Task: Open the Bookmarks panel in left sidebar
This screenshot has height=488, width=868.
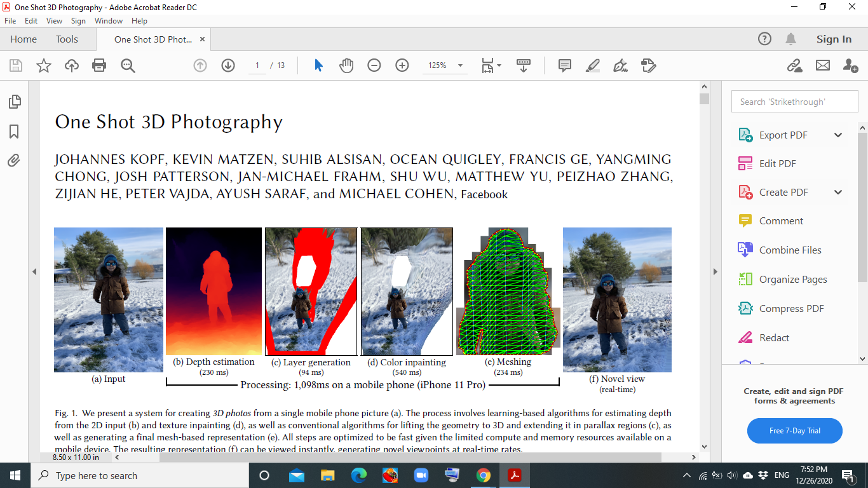Action: pos(14,132)
